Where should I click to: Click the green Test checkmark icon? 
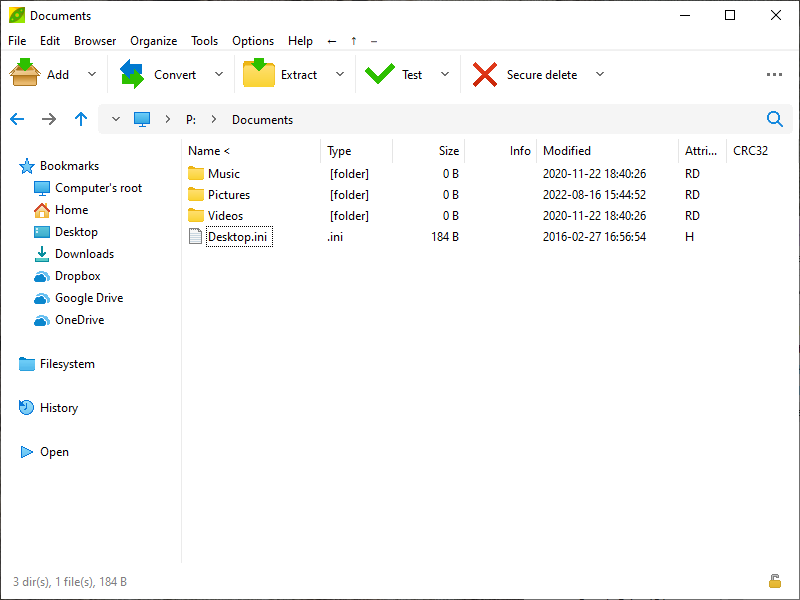point(380,74)
